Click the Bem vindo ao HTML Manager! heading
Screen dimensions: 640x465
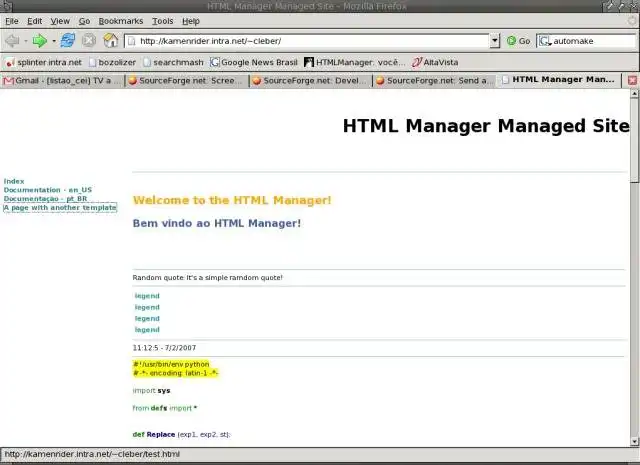[x=217, y=223]
